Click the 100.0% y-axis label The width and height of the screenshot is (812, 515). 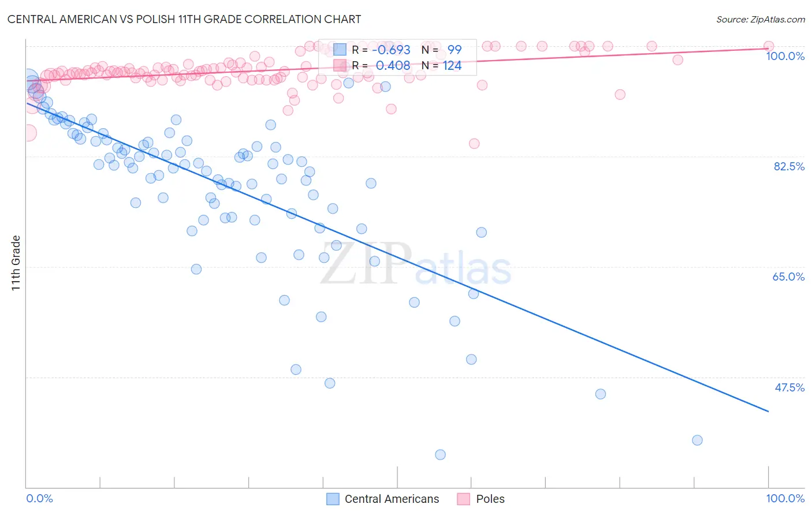coord(785,56)
